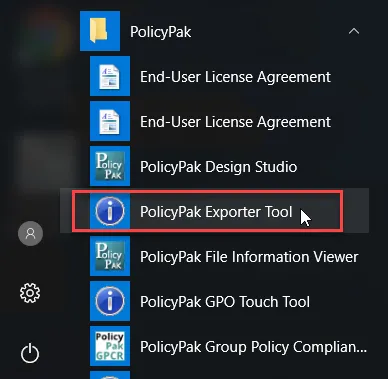Screen dimensions: 388x379
Task: Open the PolicyPak Exporter Tool icon
Action: point(110,211)
